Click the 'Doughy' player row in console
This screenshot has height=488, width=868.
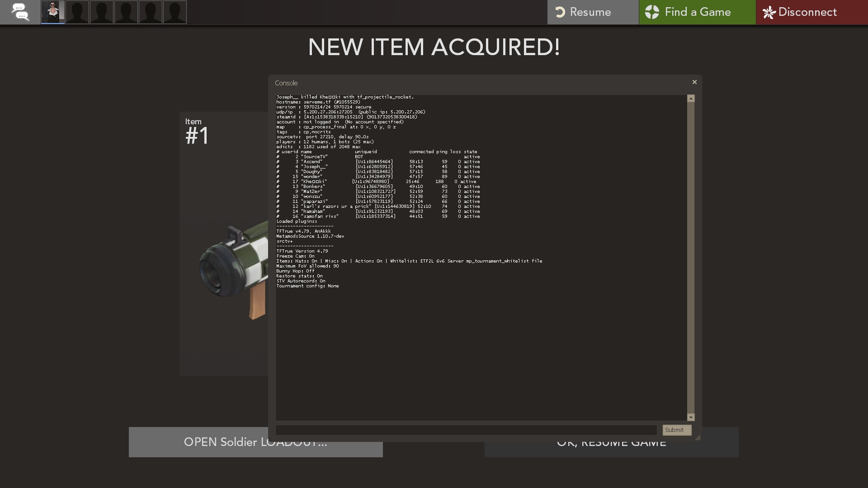(378, 172)
